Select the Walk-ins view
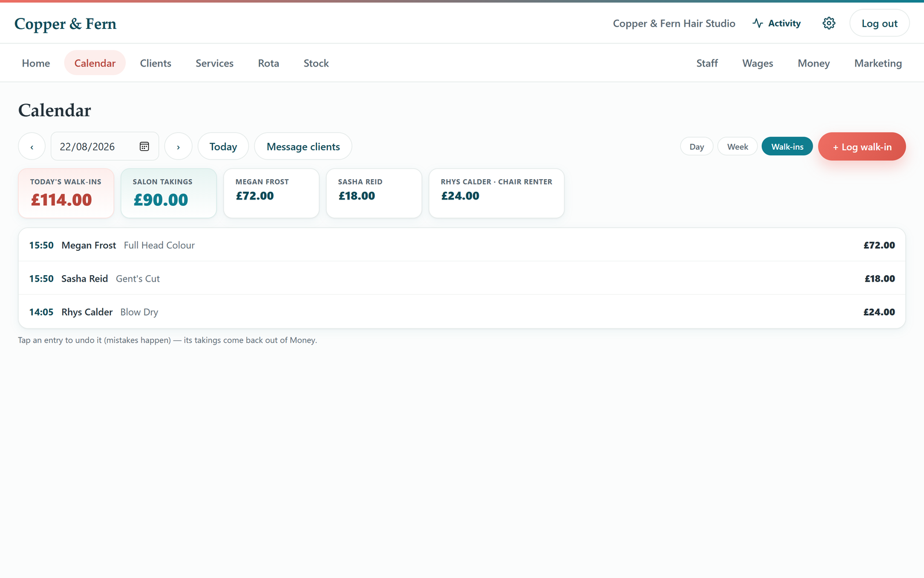The height and width of the screenshot is (578, 924). click(x=787, y=147)
